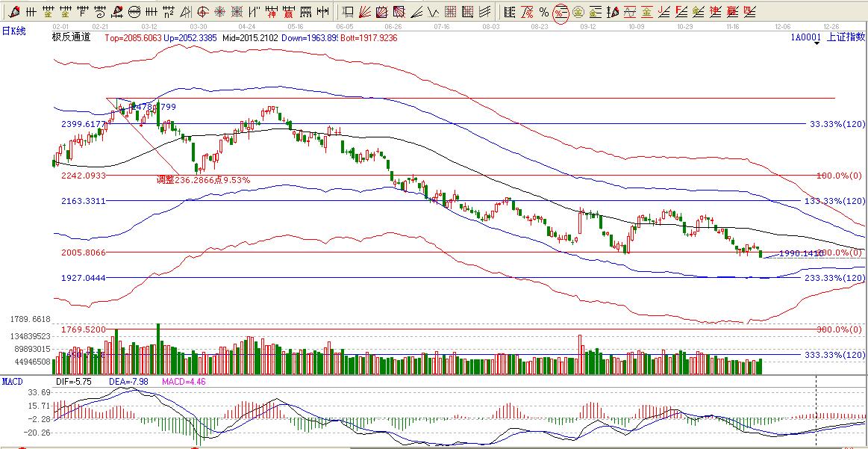Select the red hatched grid toolbar icon
Image resolution: width=868 pixels, height=449 pixels.
point(450,12)
